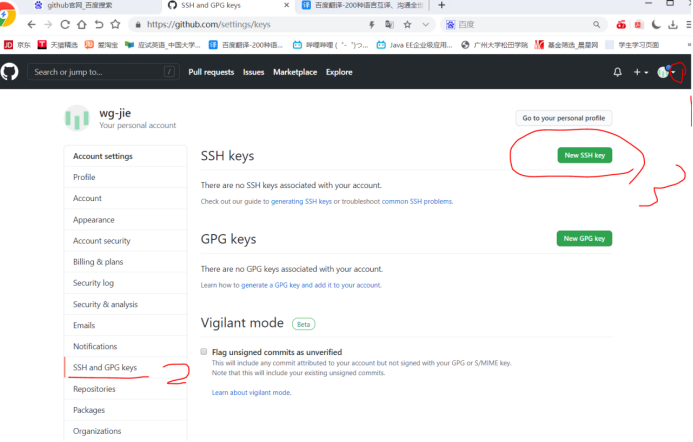
Task: Open the 爱淘宝 bookmark
Action: click(102, 45)
